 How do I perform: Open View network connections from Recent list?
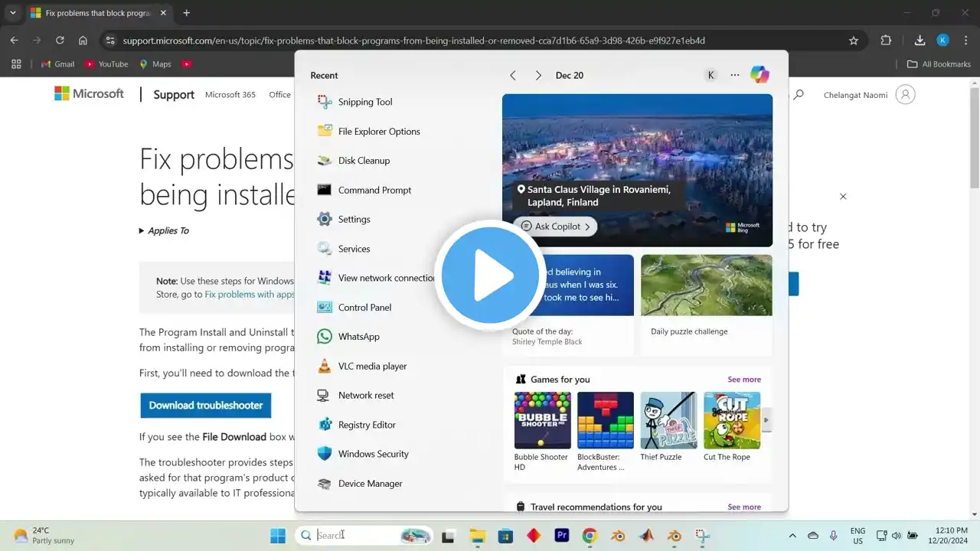[x=377, y=278]
